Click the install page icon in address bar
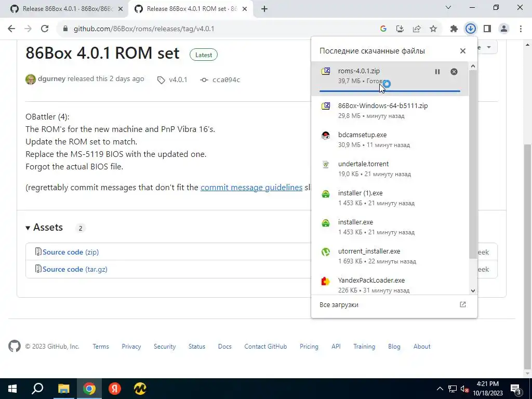The width and height of the screenshot is (532, 399). coord(400,29)
